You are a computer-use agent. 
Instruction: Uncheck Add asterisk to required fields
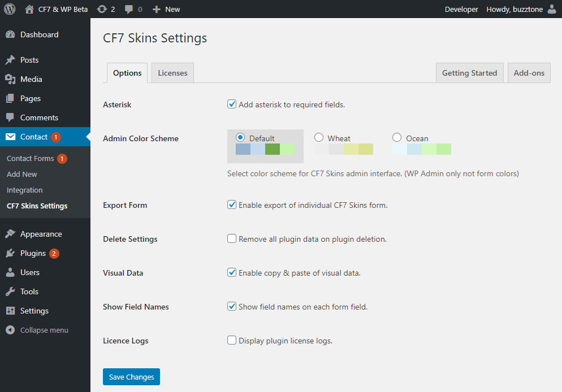point(232,104)
